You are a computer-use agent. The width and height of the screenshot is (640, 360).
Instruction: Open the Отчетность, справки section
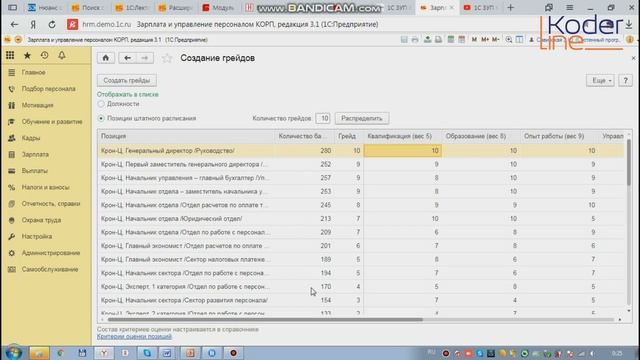51,204
